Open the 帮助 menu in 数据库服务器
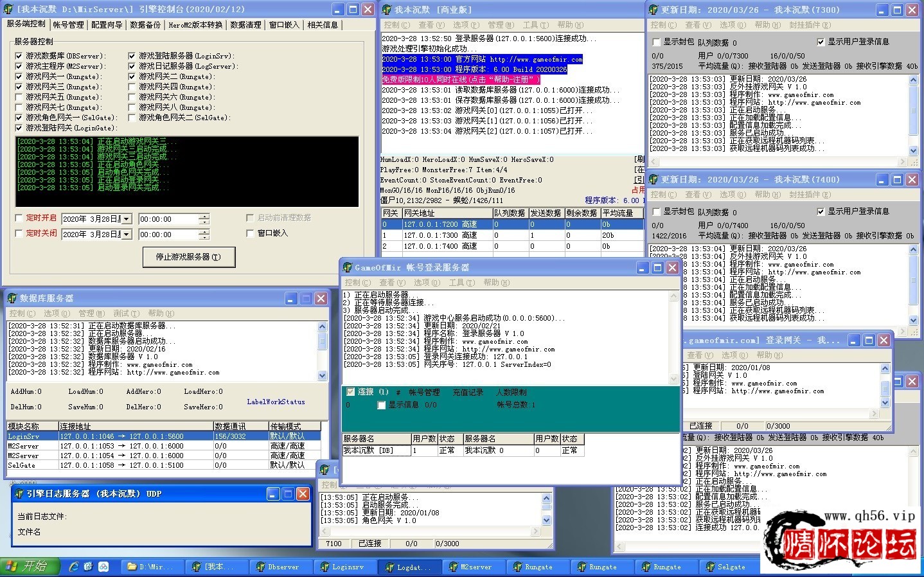This screenshot has height=577, width=924. pyautogui.click(x=160, y=313)
